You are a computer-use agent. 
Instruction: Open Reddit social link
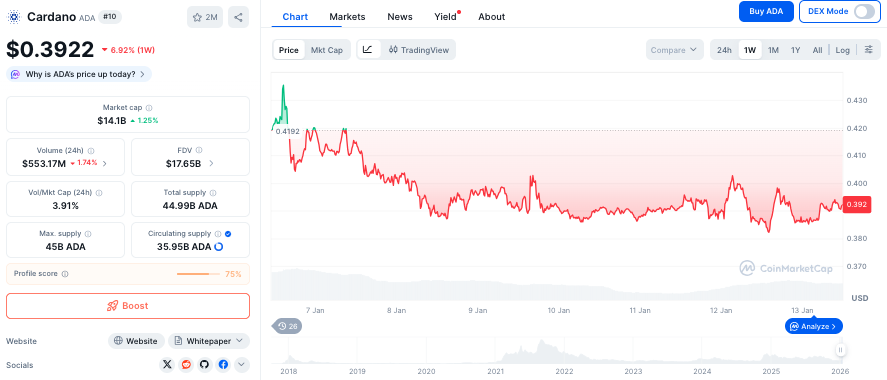pyautogui.click(x=186, y=365)
